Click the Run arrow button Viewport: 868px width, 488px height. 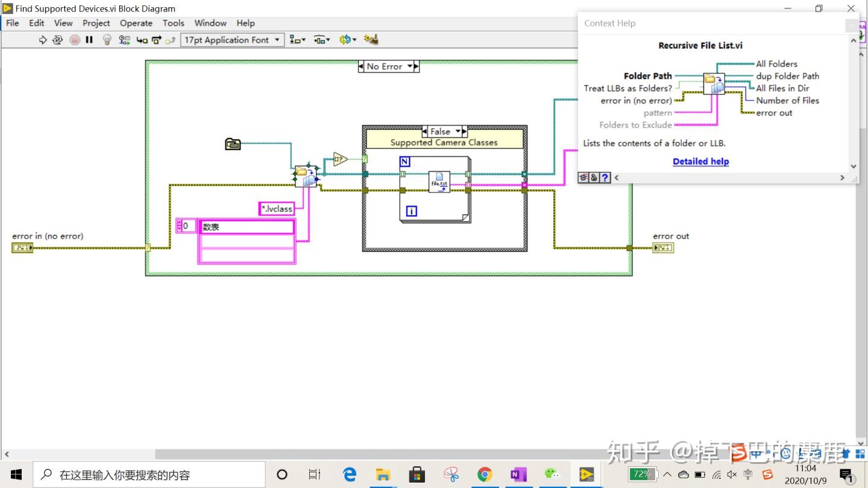click(43, 40)
